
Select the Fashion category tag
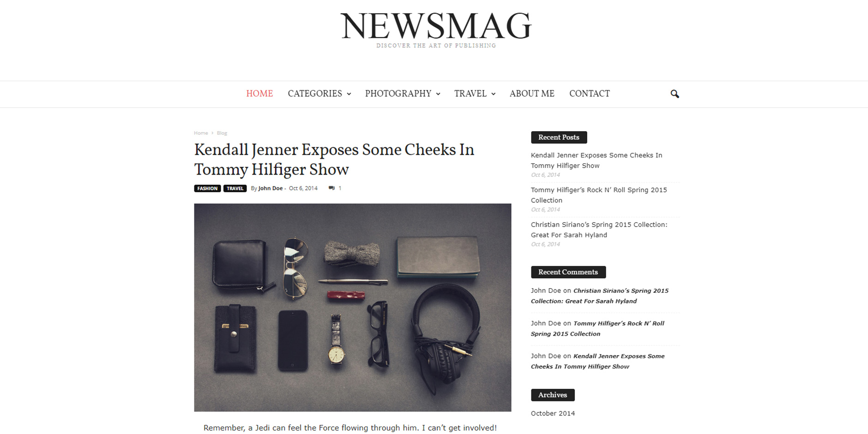tap(207, 188)
